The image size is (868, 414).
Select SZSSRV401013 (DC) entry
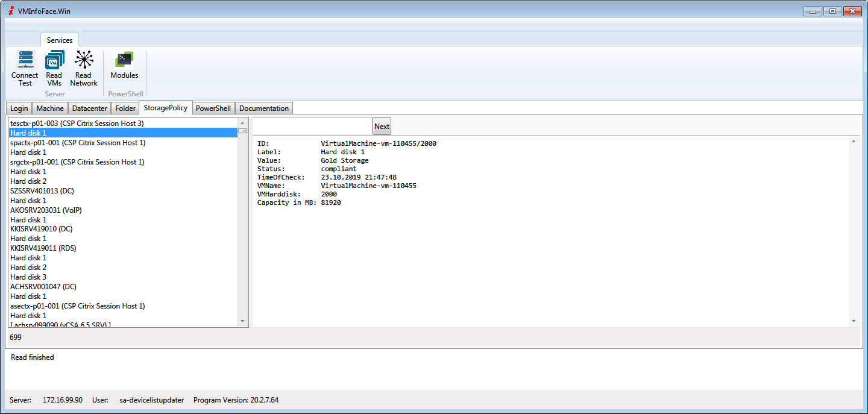pos(123,190)
